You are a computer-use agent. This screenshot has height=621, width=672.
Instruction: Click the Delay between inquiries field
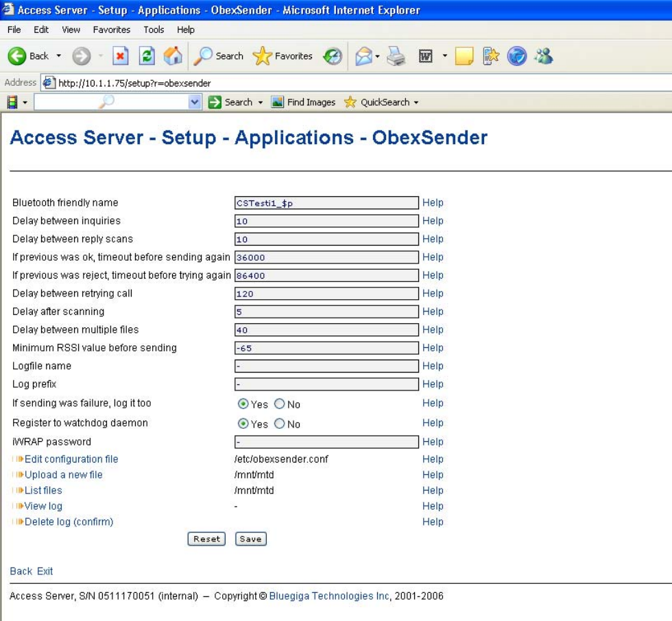coord(326,221)
